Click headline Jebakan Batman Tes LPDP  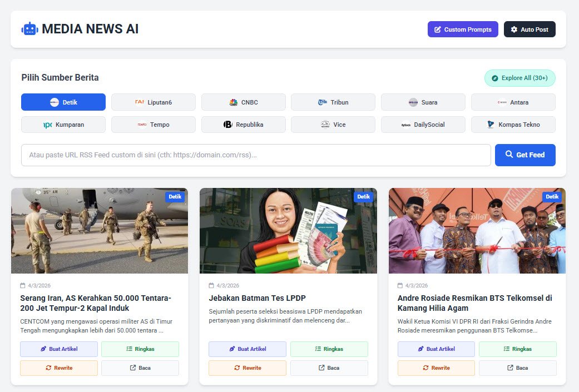[258, 298]
